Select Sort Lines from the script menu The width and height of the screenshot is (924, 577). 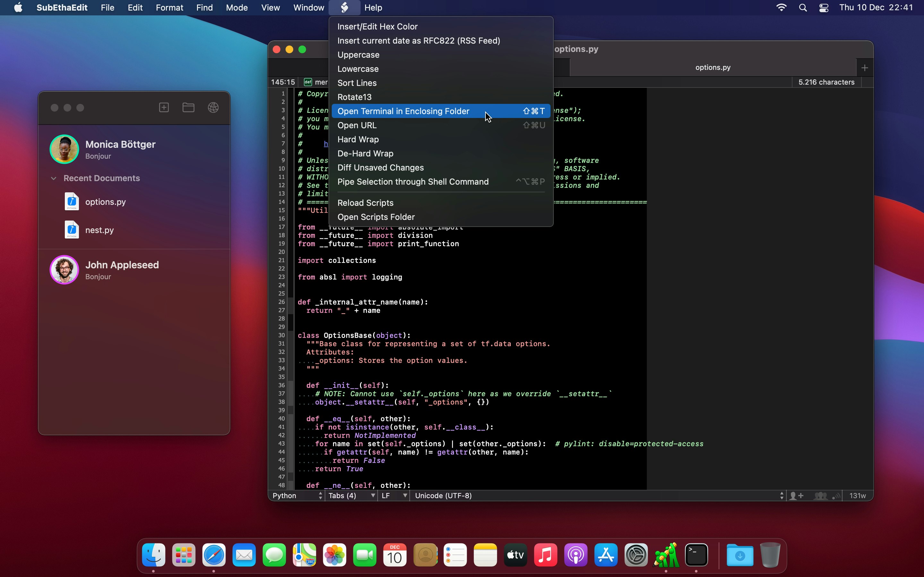[357, 83]
